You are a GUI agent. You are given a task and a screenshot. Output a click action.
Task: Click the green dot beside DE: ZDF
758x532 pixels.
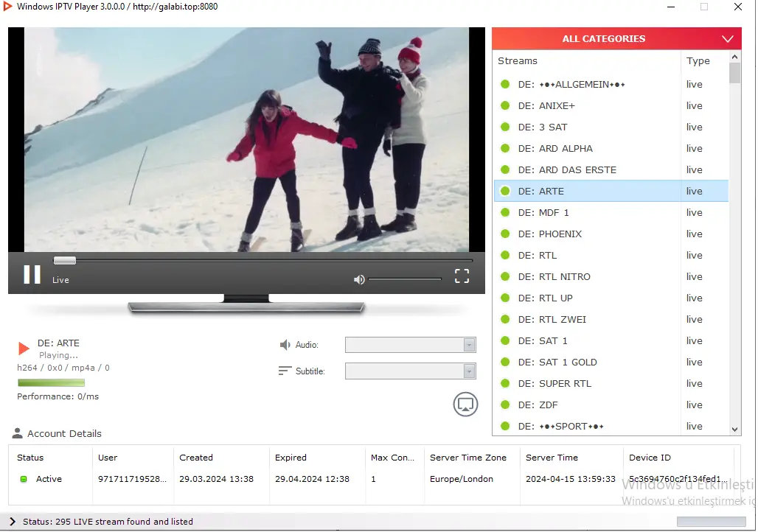(x=505, y=405)
